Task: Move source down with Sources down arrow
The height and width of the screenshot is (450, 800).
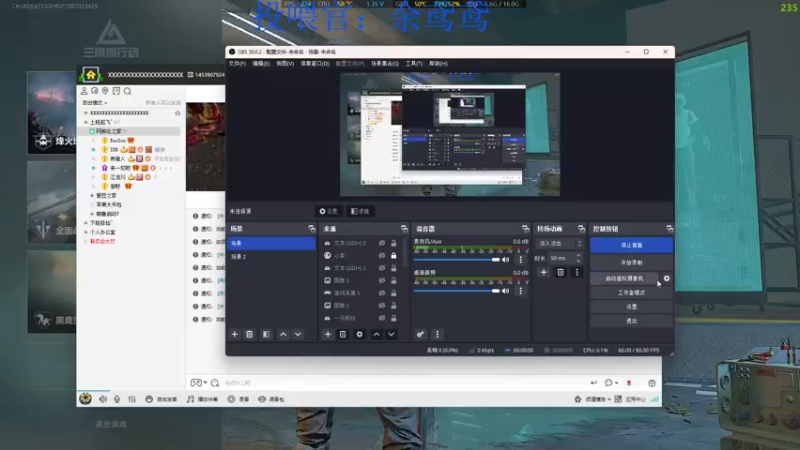Action: [391, 334]
